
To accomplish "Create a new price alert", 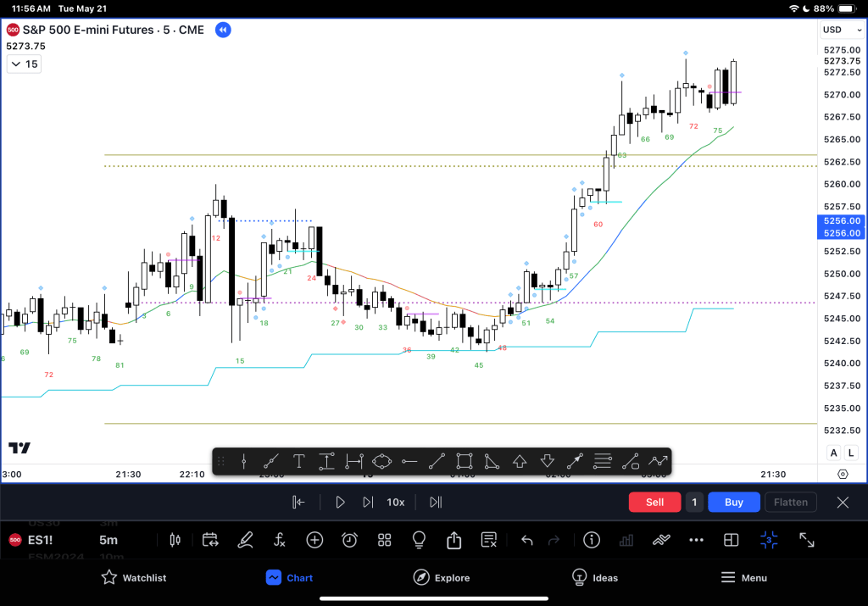I will point(349,540).
